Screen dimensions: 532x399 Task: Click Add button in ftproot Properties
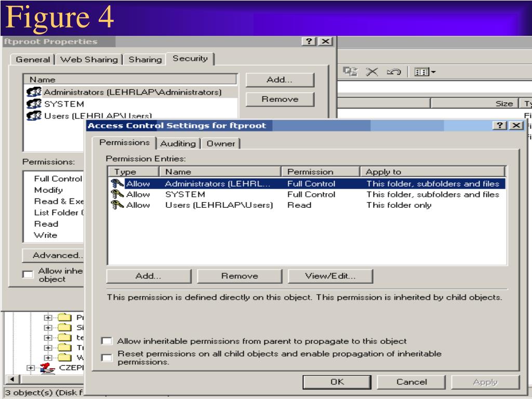[280, 79]
